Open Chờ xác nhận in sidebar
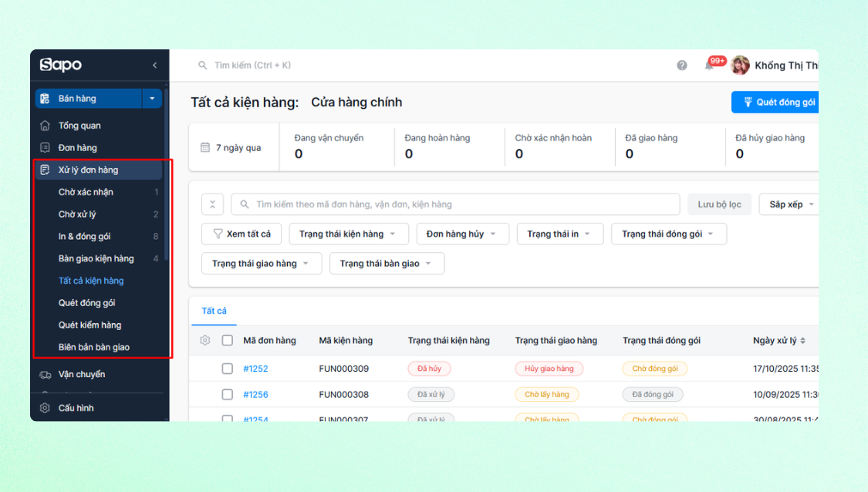868x492 pixels. click(x=86, y=192)
